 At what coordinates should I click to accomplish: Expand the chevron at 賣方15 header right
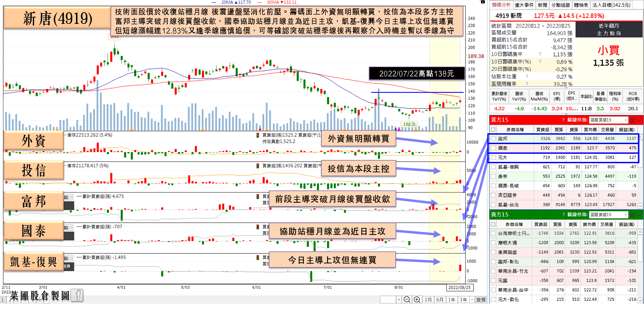pos(639,215)
